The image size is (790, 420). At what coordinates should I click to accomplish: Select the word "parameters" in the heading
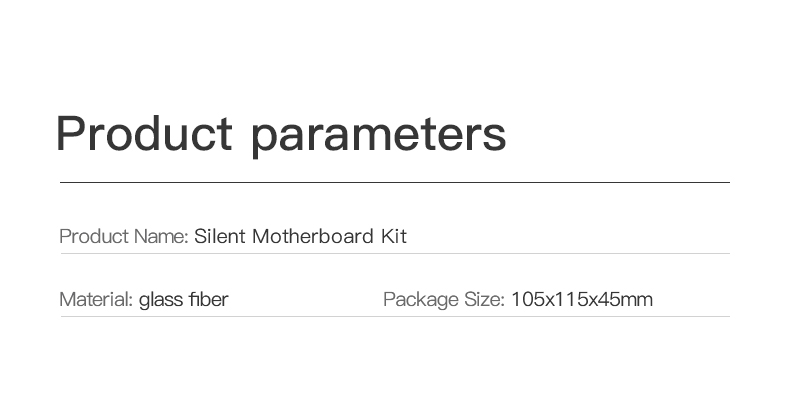tap(378, 136)
